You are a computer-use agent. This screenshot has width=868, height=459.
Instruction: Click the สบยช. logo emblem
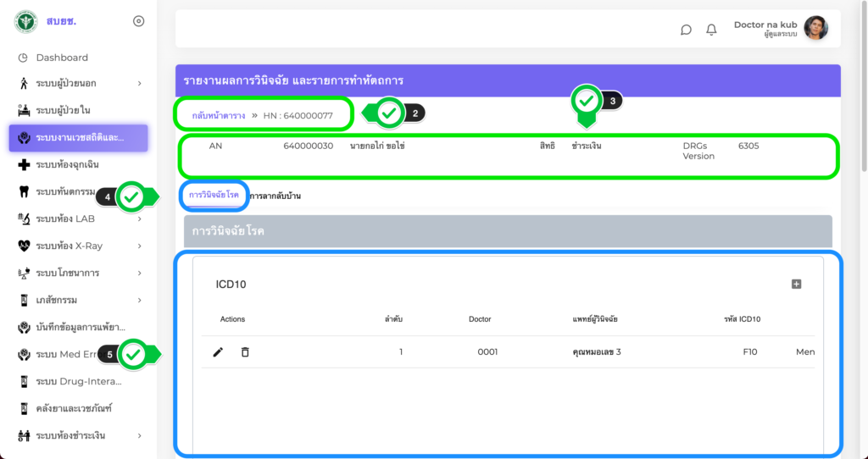pyautogui.click(x=25, y=21)
